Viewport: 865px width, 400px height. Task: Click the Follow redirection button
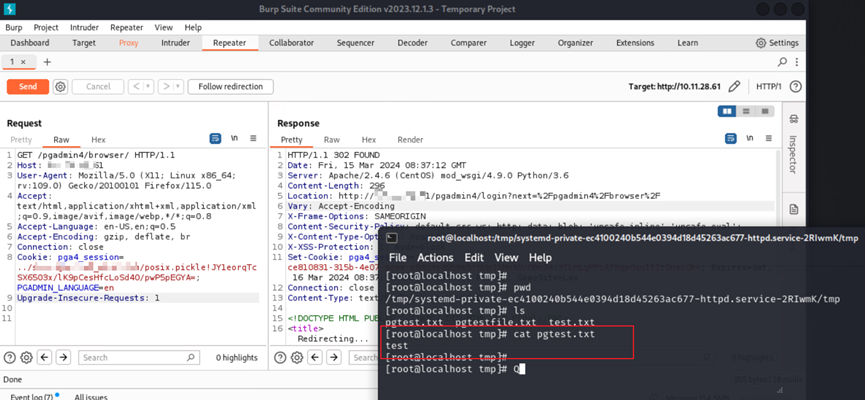point(230,87)
